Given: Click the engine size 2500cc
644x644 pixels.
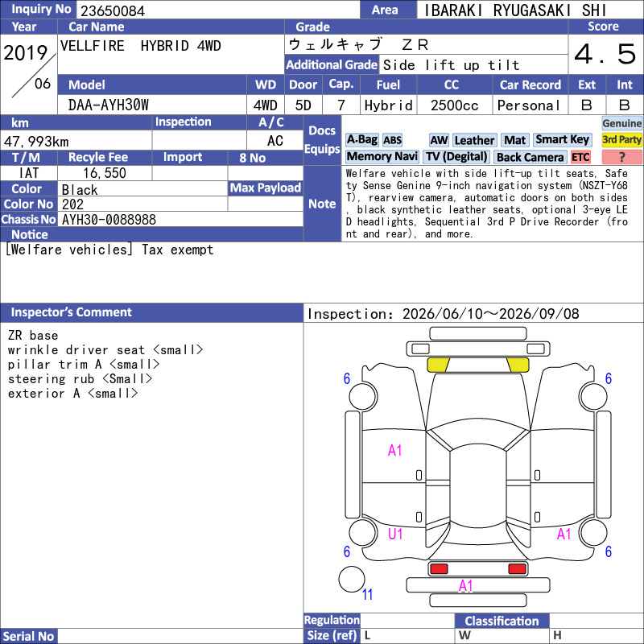Looking at the screenshot, I should click(x=455, y=105).
